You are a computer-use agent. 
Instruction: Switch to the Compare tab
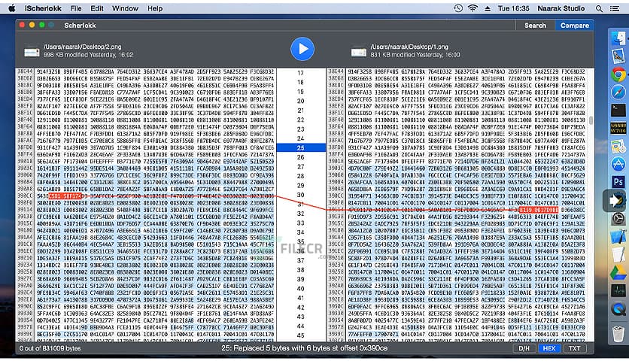coord(574,26)
